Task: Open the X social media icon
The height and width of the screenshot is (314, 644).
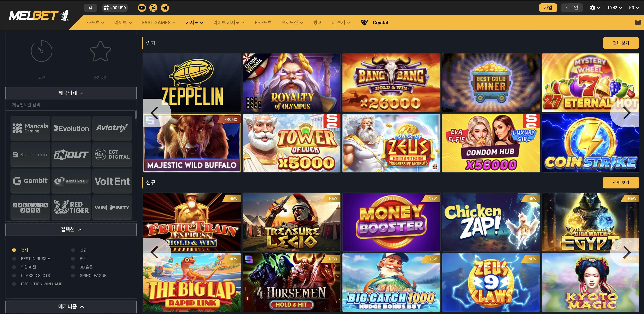Action: pos(153,8)
